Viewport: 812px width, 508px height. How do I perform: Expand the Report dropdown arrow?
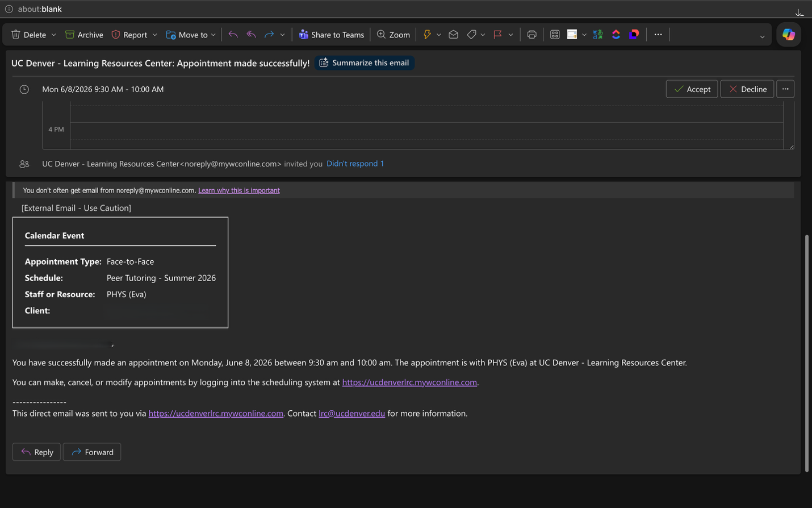pos(154,35)
